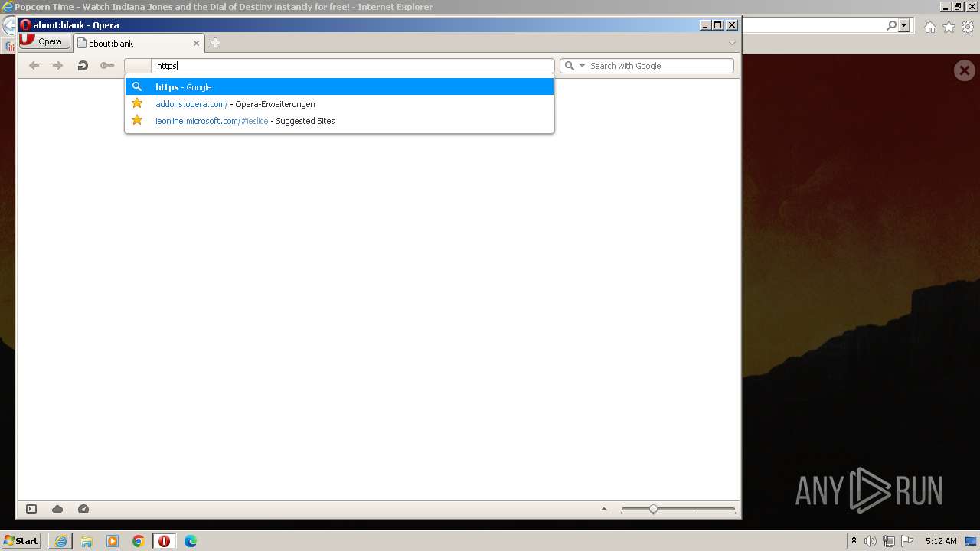Open Internet Explorer address dropdown arrow
Viewport: 980px width, 551px height.
904,25
